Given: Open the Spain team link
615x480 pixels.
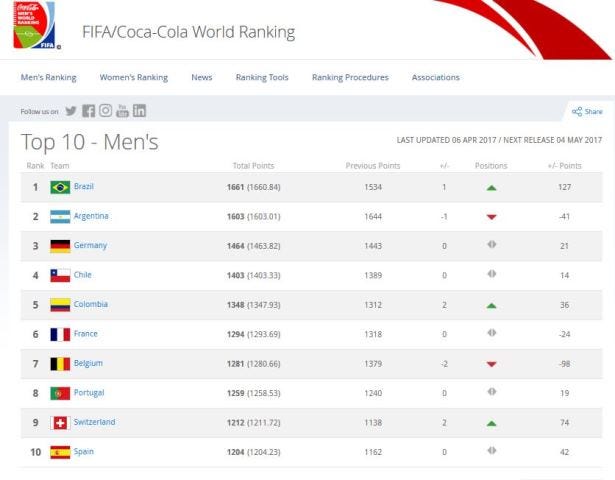Looking at the screenshot, I should coord(84,451).
